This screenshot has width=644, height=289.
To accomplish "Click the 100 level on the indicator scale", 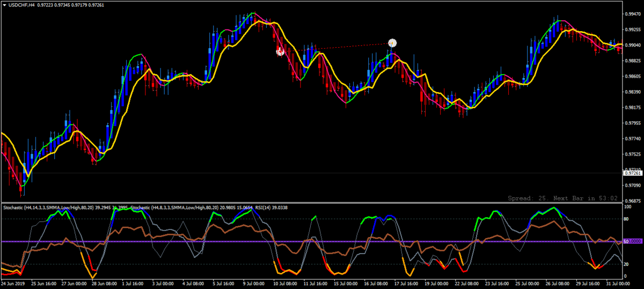I will [628, 207].
